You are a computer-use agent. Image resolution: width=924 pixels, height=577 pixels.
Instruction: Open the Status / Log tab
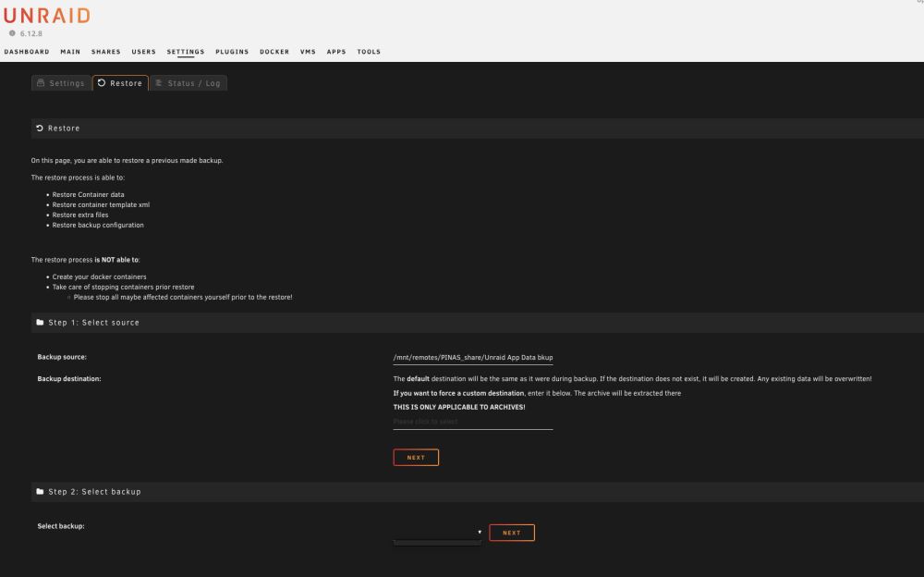[188, 83]
